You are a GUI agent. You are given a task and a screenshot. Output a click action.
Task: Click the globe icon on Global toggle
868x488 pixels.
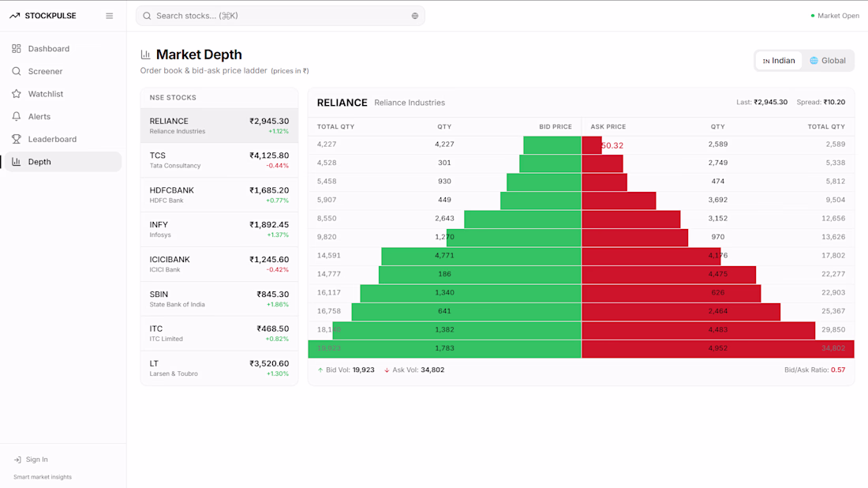(x=814, y=60)
